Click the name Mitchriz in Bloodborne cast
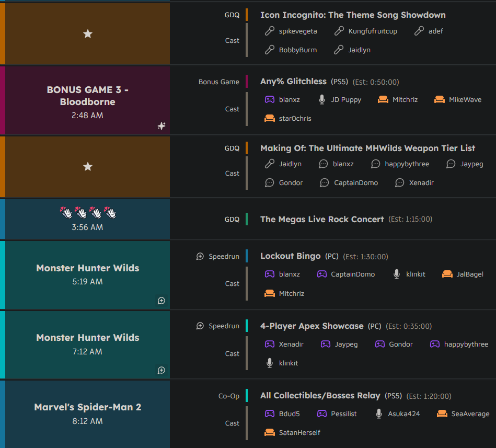This screenshot has height=448, width=496. pyautogui.click(x=405, y=100)
